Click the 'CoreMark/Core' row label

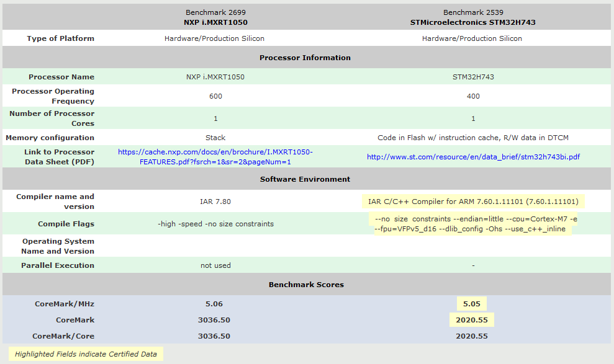(63, 336)
